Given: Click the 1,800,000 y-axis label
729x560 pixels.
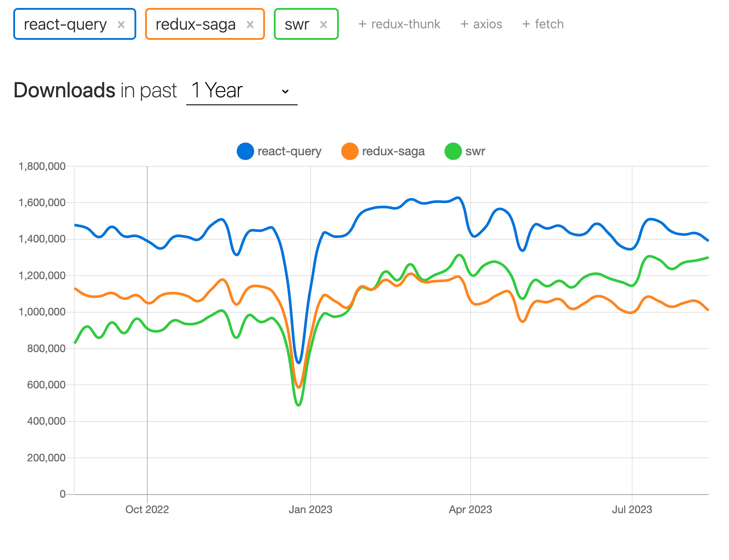Looking at the screenshot, I should tap(42, 166).
